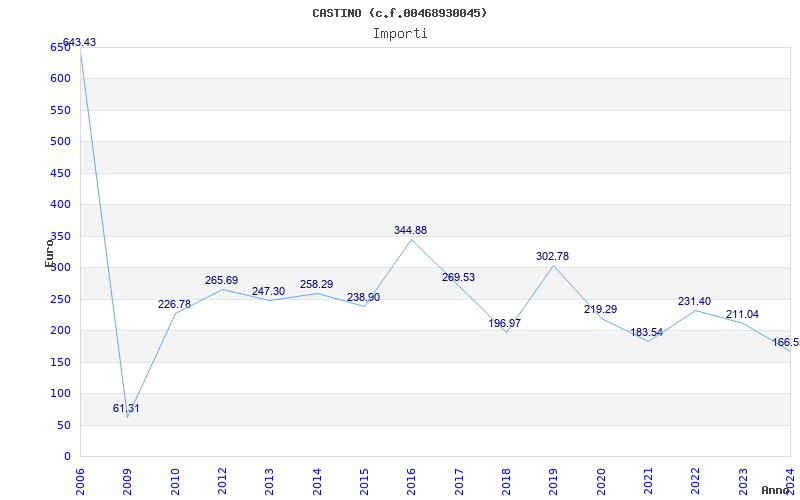This screenshot has height=500, width=800.
Task: Click the 344.88 peak value label
Action: 410,230
